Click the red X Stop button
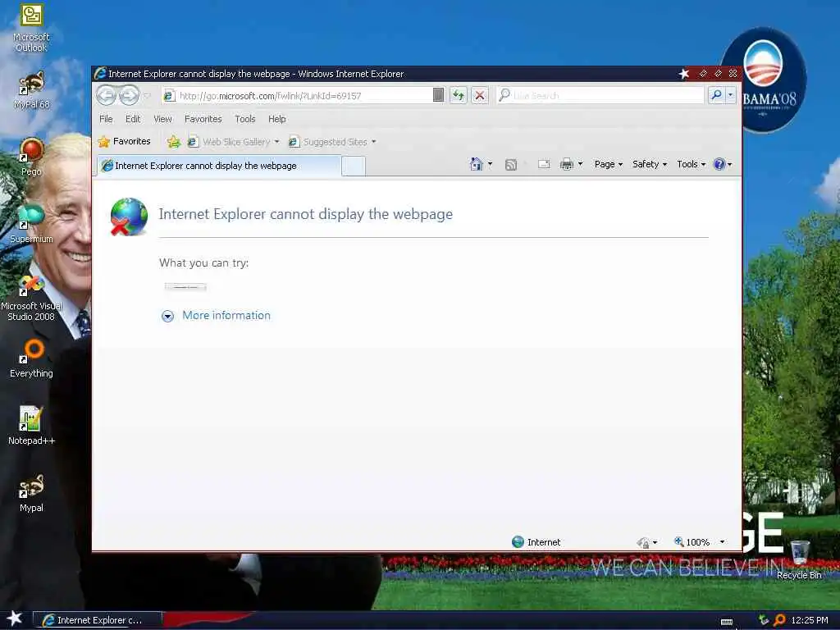The height and width of the screenshot is (630, 840). point(479,95)
